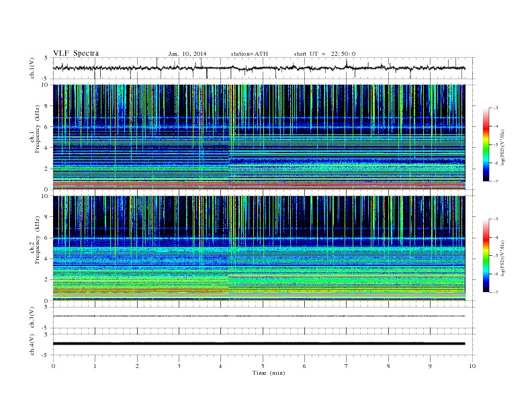Click the "-7" tick on ch.2 colorbar
The image size is (532, 411).
pos(496,292)
